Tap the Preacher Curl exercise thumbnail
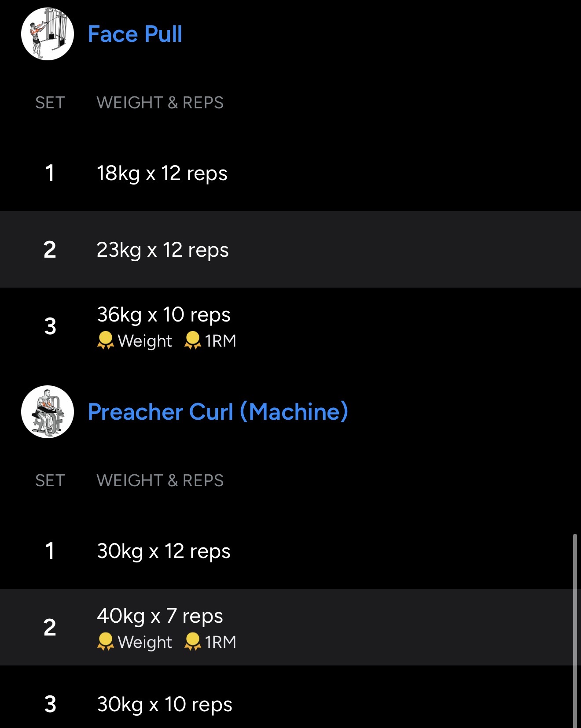The image size is (581, 728). coord(48,412)
